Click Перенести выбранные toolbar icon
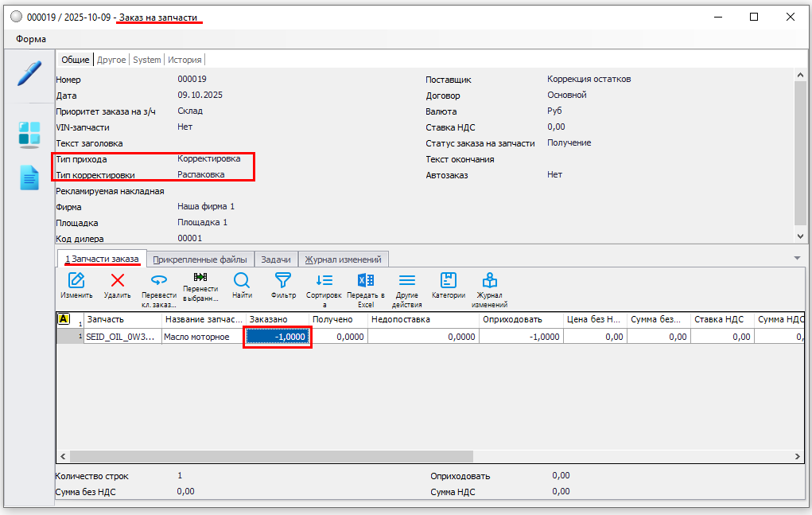Viewport: 812px width, 515px height. (x=200, y=277)
